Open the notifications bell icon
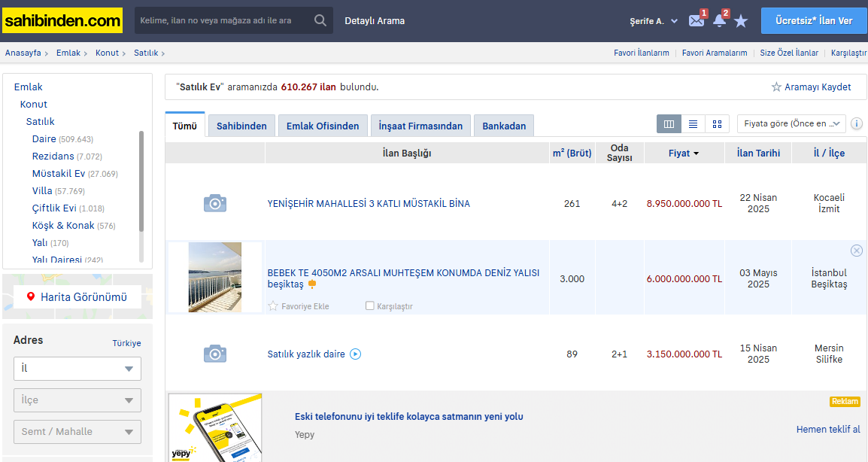Screen dimensions: 868x462 tap(719, 21)
